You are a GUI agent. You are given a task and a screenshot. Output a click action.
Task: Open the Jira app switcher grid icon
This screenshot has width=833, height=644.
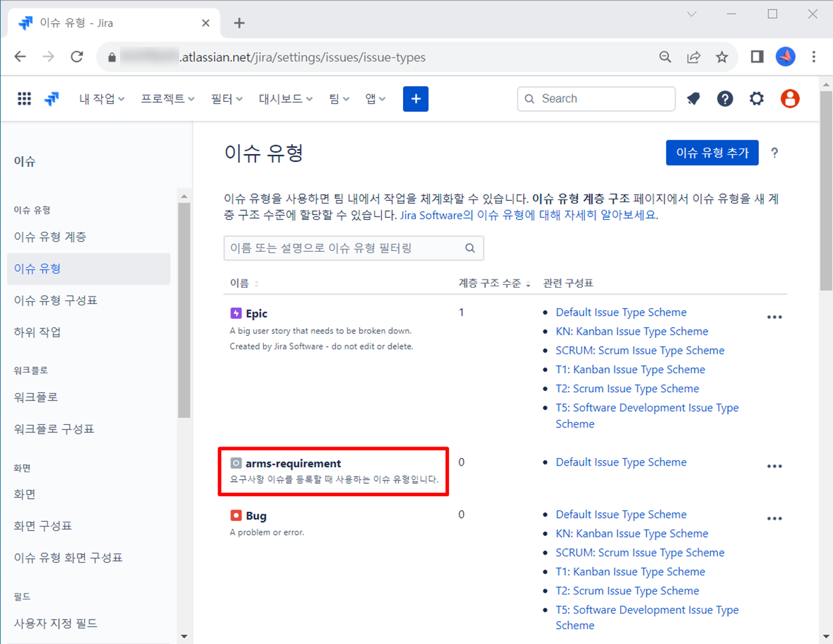click(x=24, y=99)
